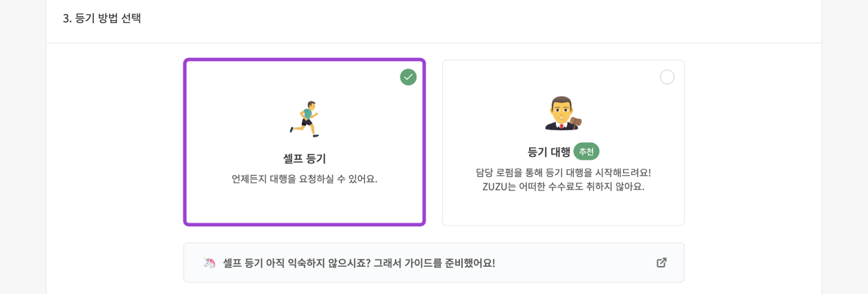868x294 pixels.
Task: Click the number 3 in the section heading
Action: point(66,18)
